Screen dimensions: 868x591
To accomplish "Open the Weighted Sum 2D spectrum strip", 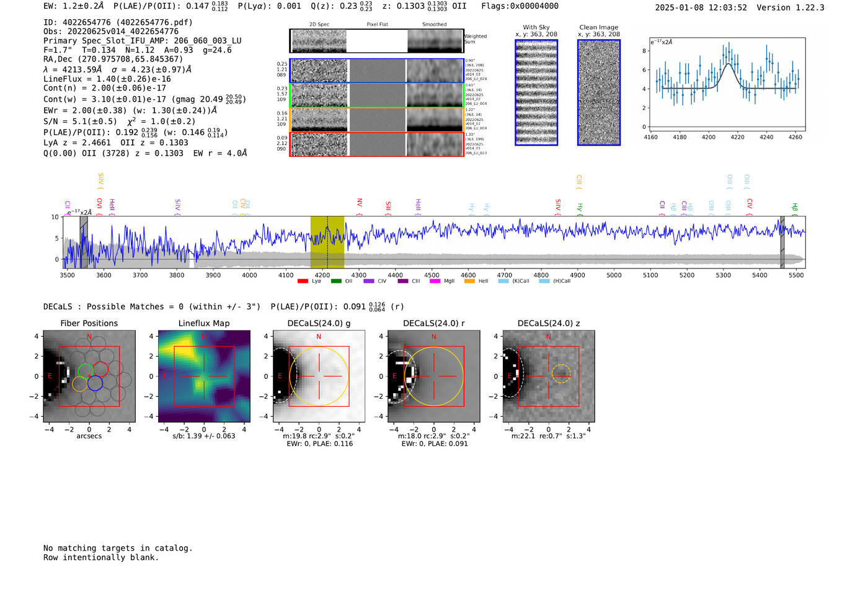I will coord(376,41).
